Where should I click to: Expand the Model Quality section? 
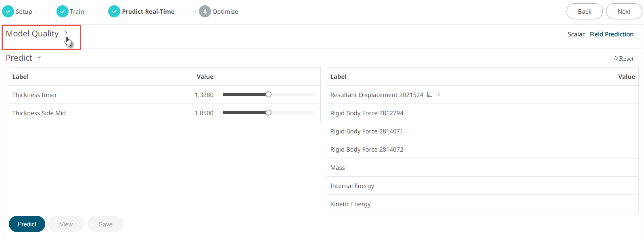66,33
